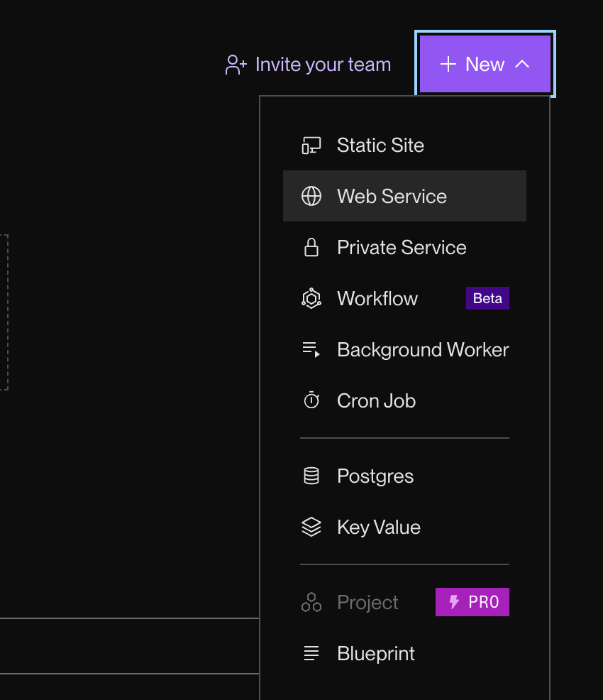
Task: Click the Background Worker queue icon
Action: [x=311, y=349]
